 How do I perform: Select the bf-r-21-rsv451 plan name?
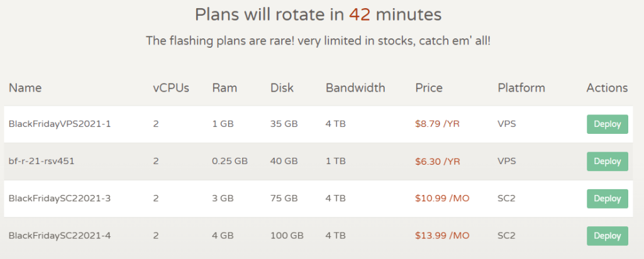click(x=42, y=161)
